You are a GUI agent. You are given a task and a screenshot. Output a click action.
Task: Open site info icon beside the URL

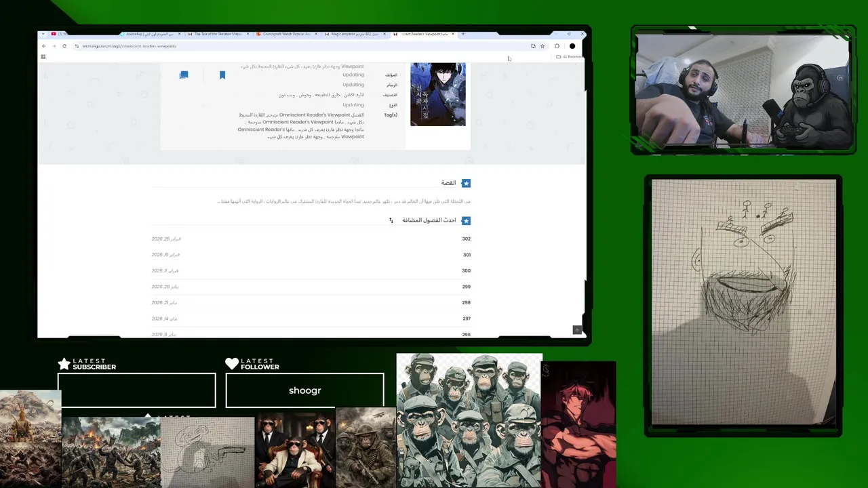pos(77,46)
